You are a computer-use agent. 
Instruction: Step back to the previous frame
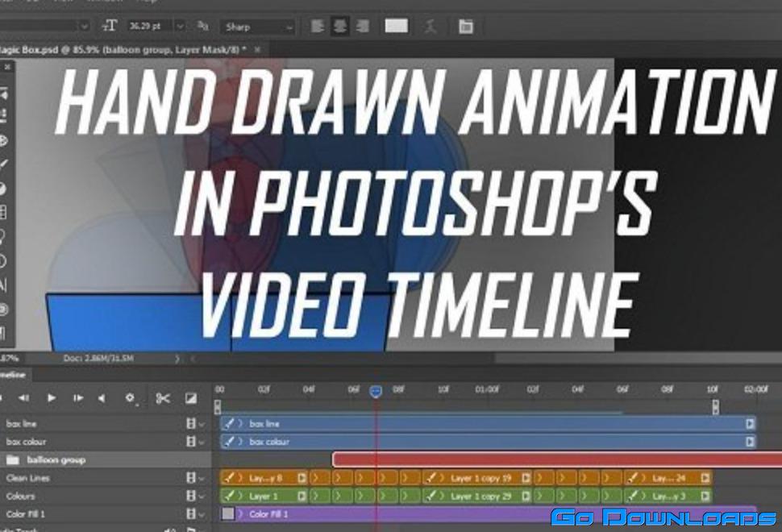(x=23, y=397)
